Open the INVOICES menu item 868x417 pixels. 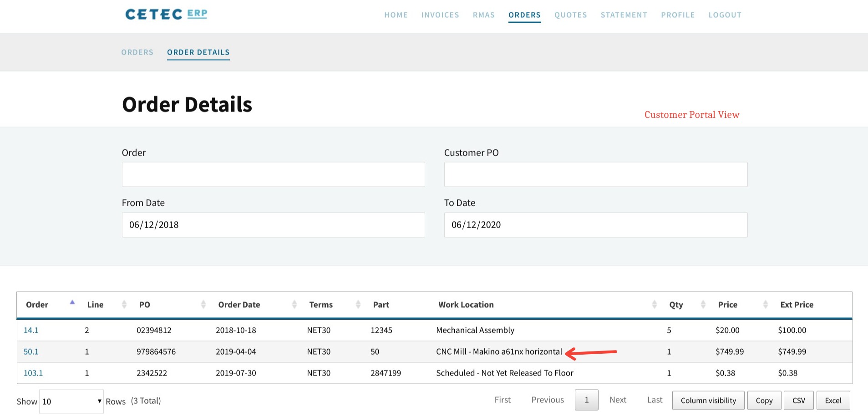point(440,15)
